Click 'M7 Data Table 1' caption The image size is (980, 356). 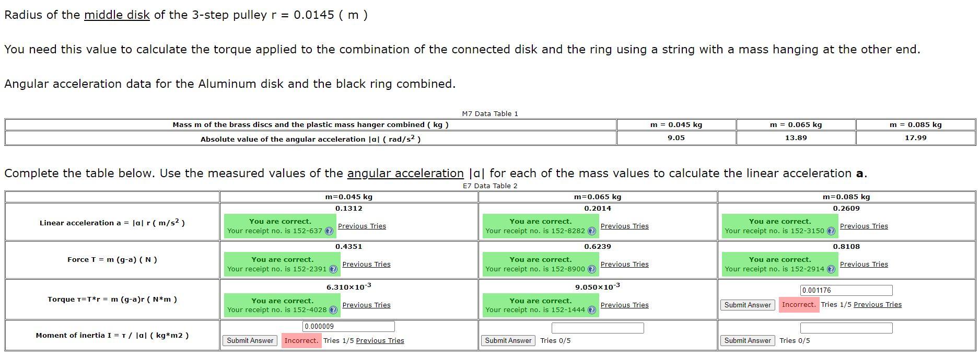pyautogui.click(x=490, y=114)
